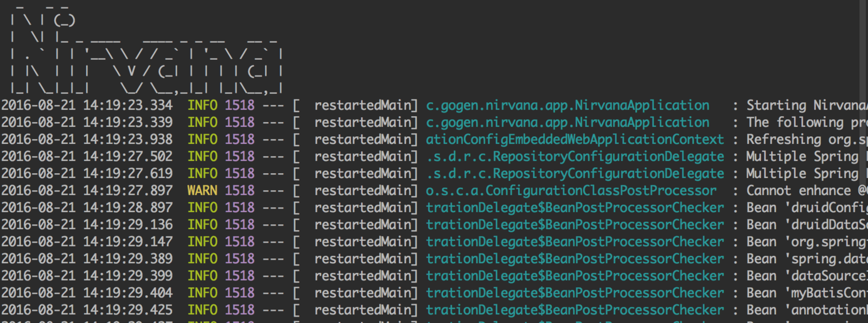The image size is (868, 323).
Task: Click the Bean 'dataSource message
Action: (x=807, y=276)
